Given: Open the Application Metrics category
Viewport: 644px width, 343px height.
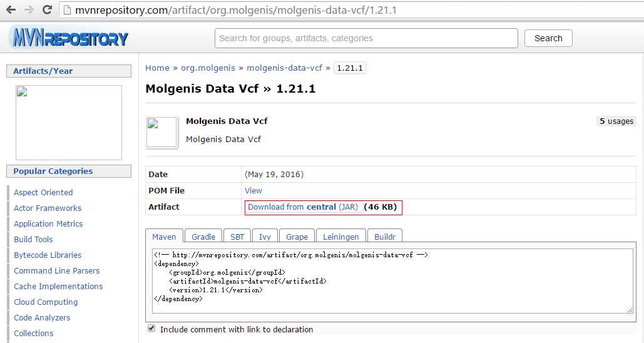Looking at the screenshot, I should 48,223.
